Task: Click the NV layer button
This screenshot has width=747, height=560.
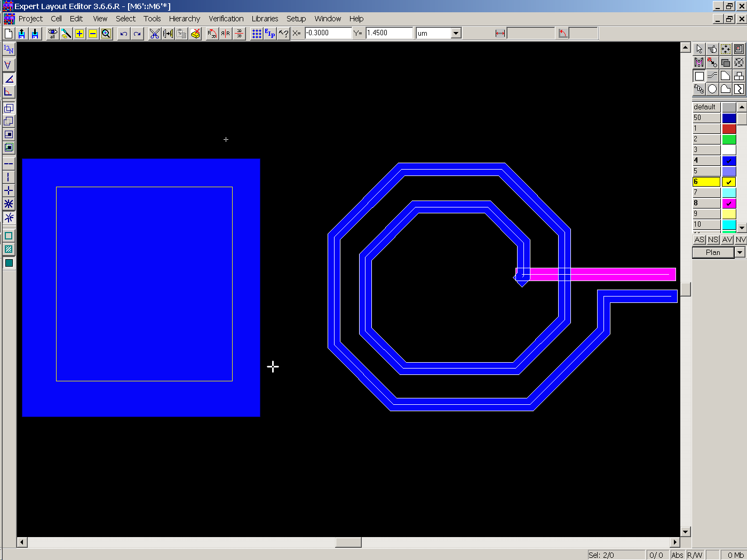Action: (x=741, y=239)
